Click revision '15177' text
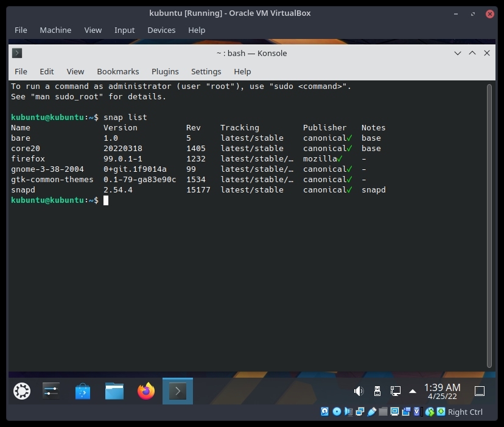Viewport: 504px width, 427px height. (x=198, y=190)
